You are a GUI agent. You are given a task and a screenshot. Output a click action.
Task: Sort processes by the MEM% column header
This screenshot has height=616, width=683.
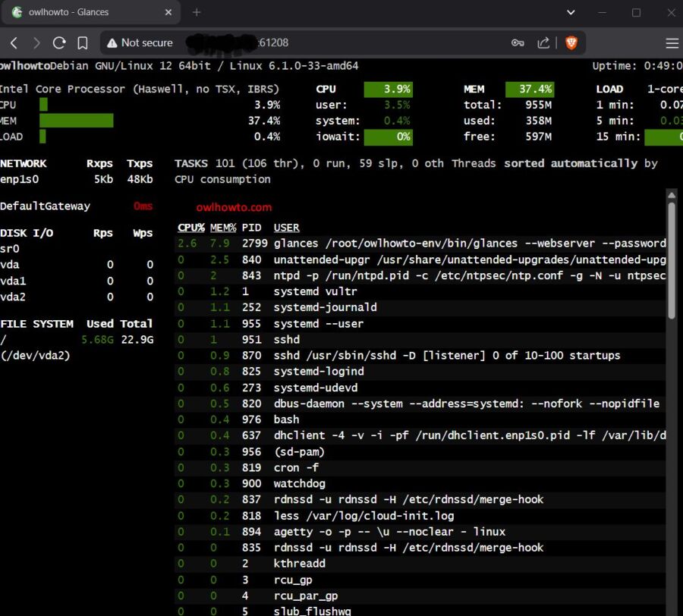coord(223,228)
